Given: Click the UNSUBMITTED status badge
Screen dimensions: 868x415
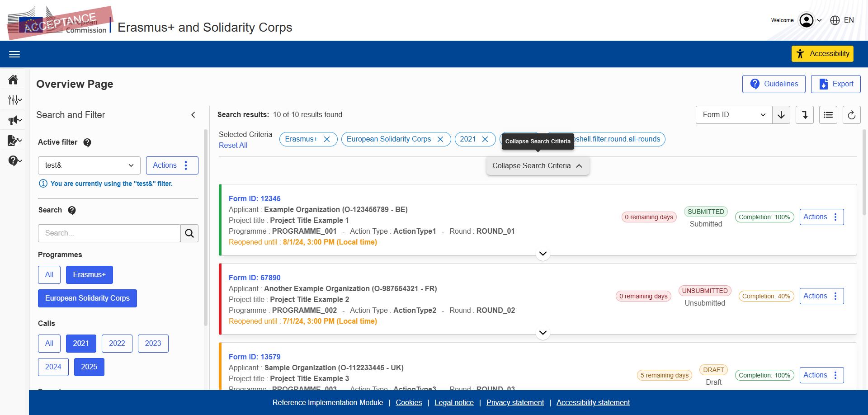Looking at the screenshot, I should coord(705,291).
